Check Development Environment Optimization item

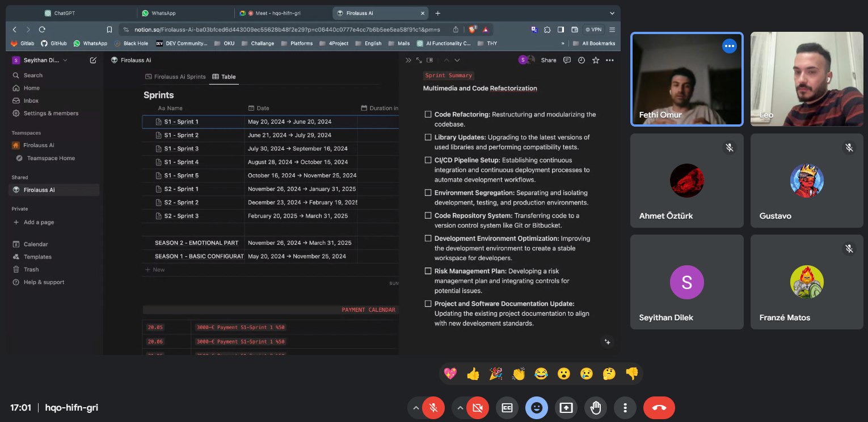(x=428, y=239)
